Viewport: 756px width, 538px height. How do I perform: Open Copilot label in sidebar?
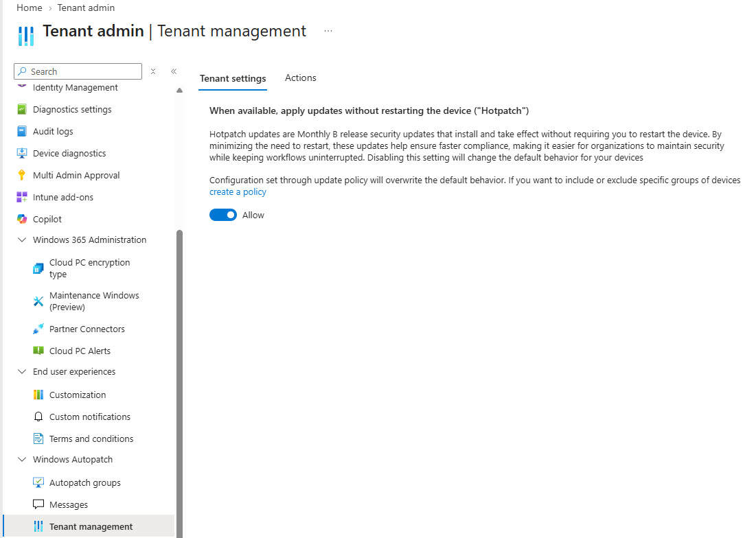click(47, 219)
